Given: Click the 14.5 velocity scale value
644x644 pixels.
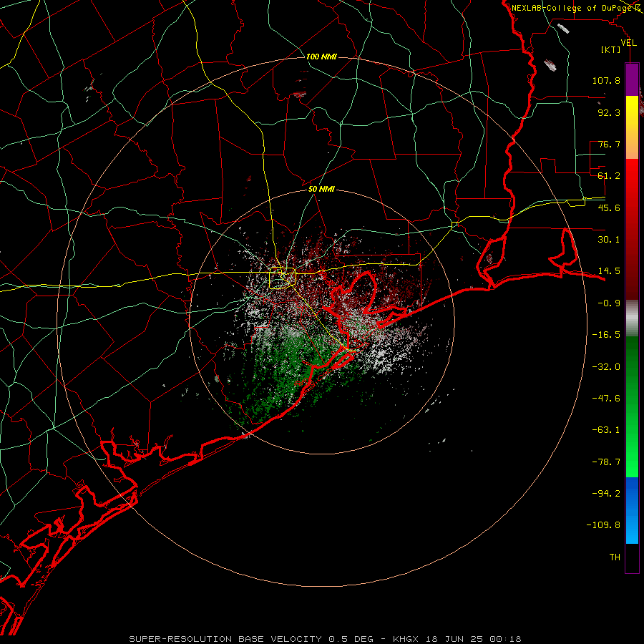Looking at the screenshot, I should [x=609, y=271].
